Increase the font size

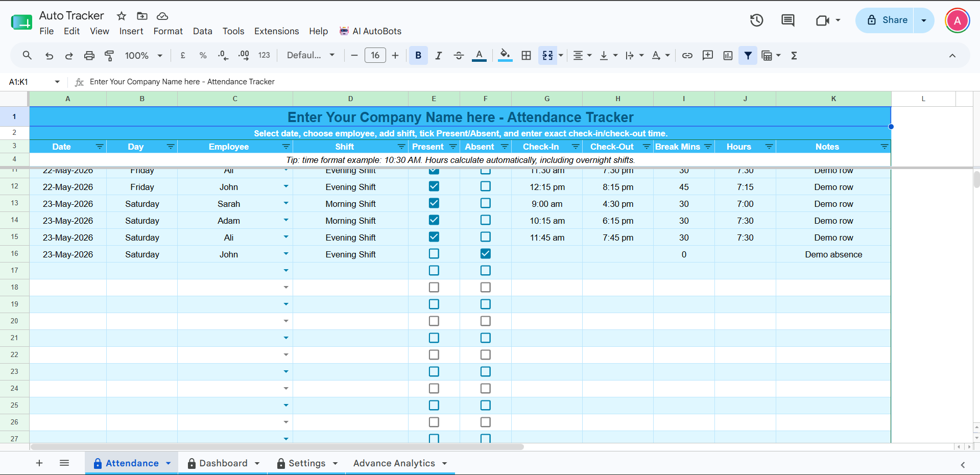click(x=395, y=55)
